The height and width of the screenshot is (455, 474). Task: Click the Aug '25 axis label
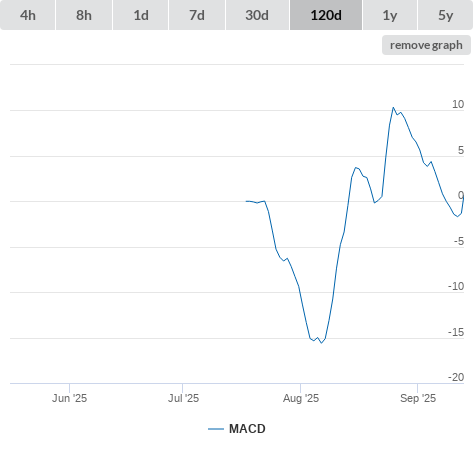click(301, 398)
